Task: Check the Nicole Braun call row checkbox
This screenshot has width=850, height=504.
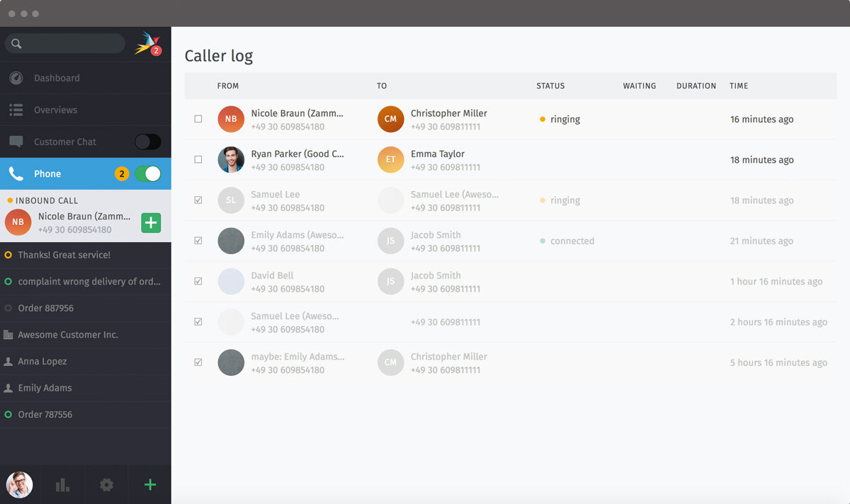Action: (x=198, y=119)
